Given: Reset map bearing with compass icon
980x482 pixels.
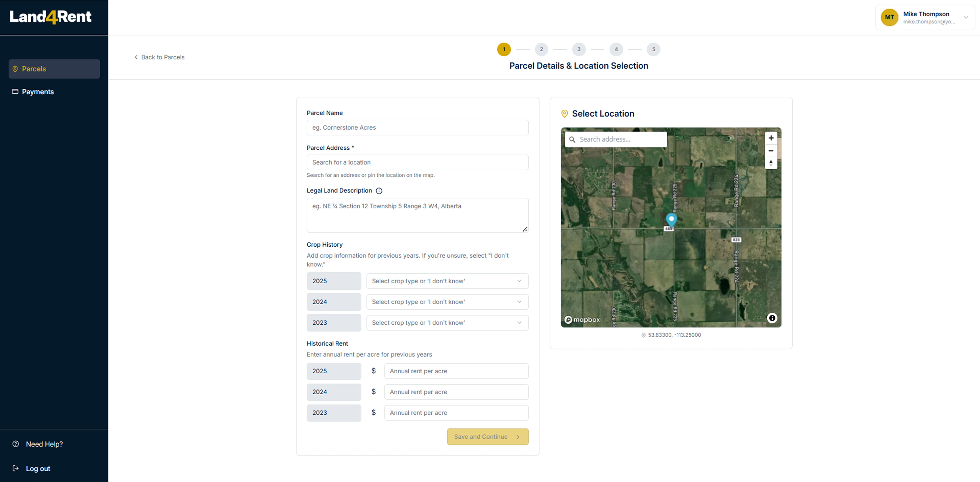Looking at the screenshot, I should coord(771,163).
